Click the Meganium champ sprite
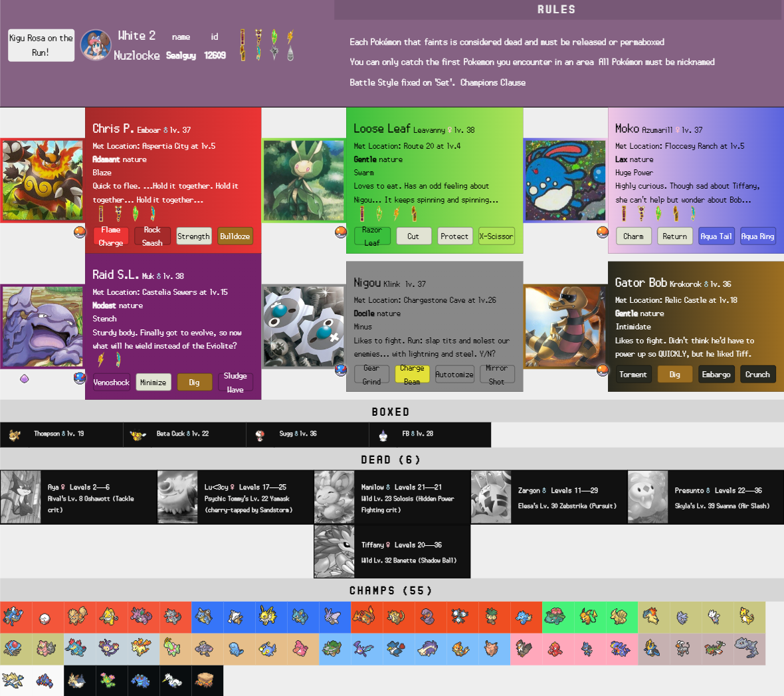 (172, 647)
